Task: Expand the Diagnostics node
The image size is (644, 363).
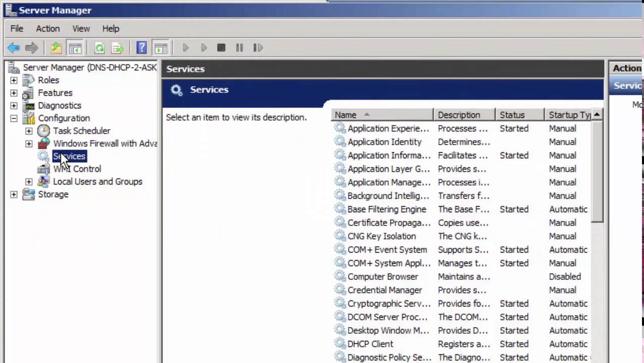Action: [x=14, y=105]
